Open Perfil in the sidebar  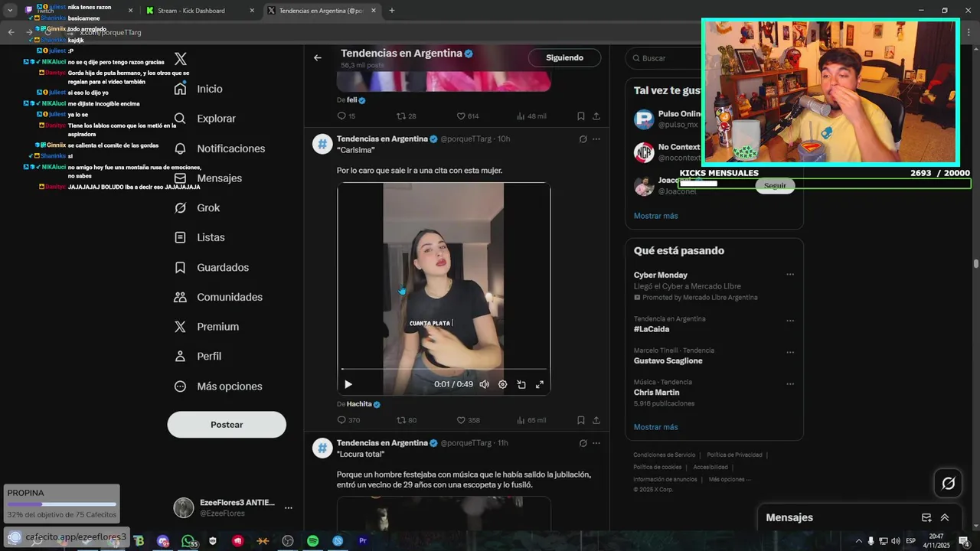[x=198, y=357]
